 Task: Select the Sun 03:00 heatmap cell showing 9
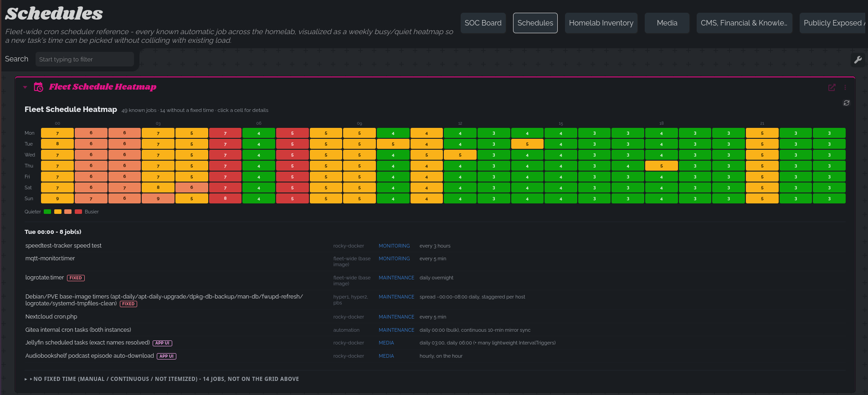158,198
